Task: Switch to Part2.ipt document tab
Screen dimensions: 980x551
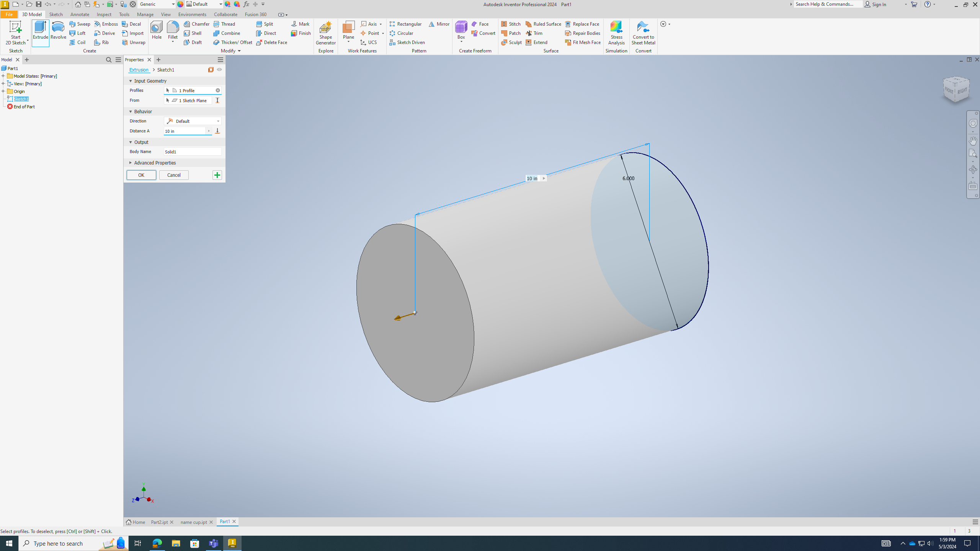Action: [159, 522]
